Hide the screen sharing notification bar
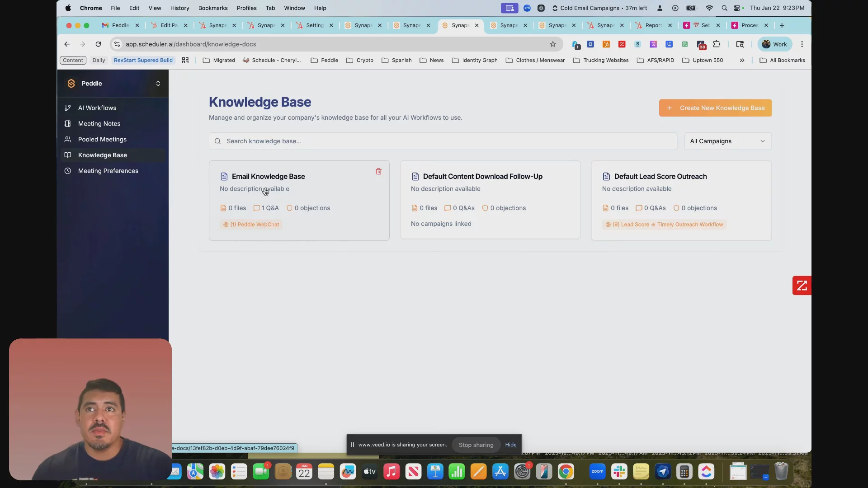This screenshot has height=488, width=868. (x=511, y=445)
